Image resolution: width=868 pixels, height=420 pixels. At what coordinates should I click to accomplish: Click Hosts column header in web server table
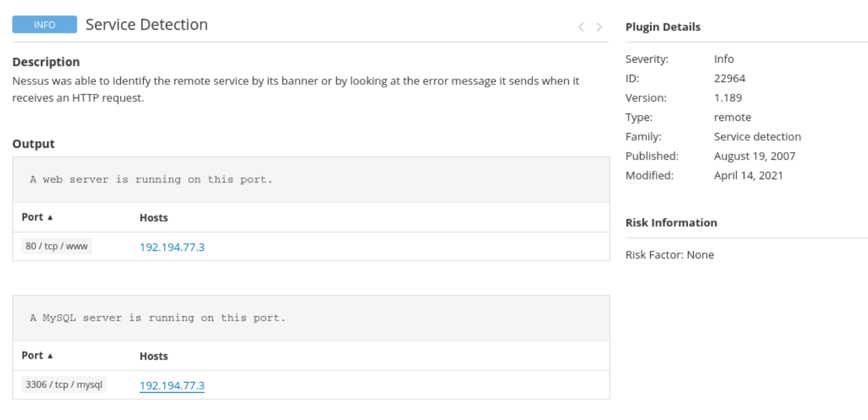(x=153, y=218)
